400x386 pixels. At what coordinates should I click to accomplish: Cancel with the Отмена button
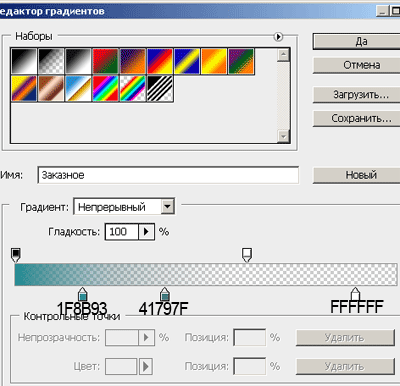tap(357, 65)
